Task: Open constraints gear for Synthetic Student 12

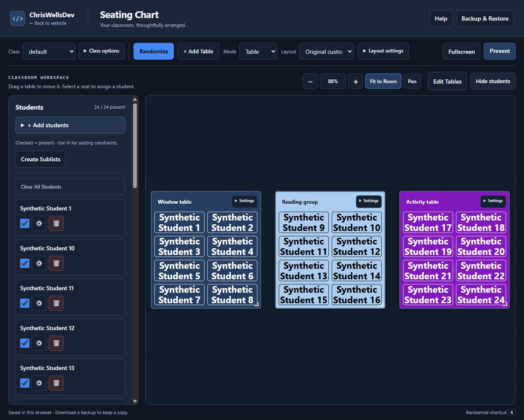Action: (39, 343)
